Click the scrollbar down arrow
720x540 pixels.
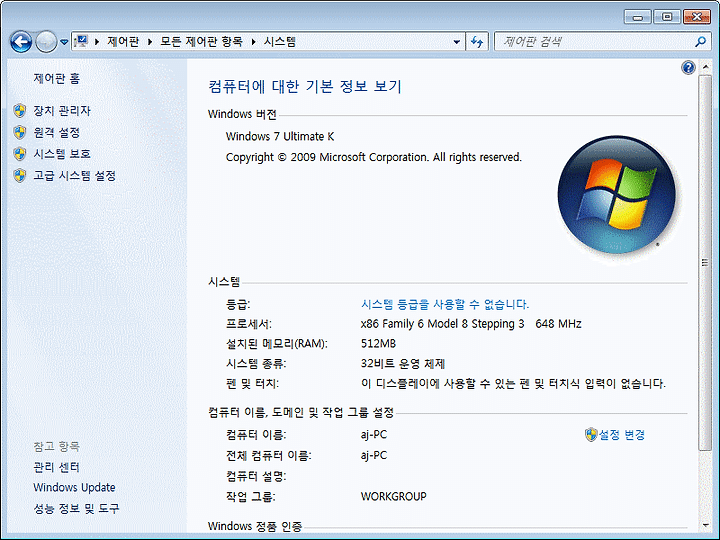pyautogui.click(x=705, y=525)
